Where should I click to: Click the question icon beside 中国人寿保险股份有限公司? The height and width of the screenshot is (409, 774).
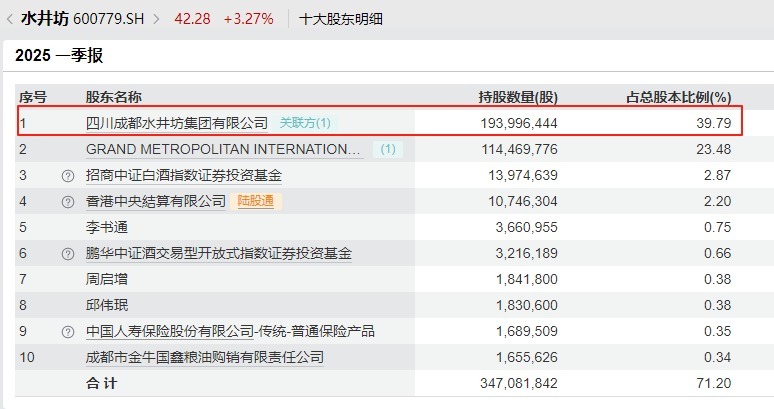pos(68,331)
